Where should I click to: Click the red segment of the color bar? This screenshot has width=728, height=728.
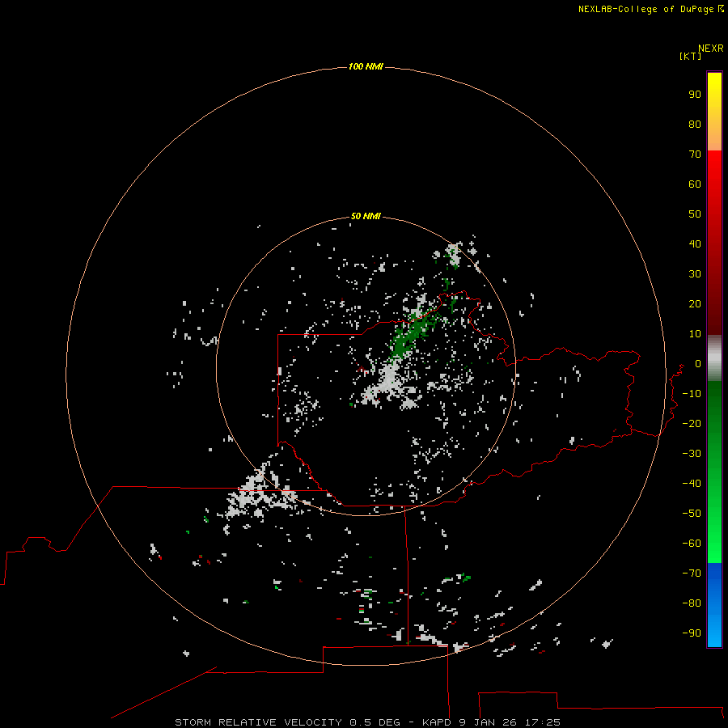pyautogui.click(x=714, y=243)
